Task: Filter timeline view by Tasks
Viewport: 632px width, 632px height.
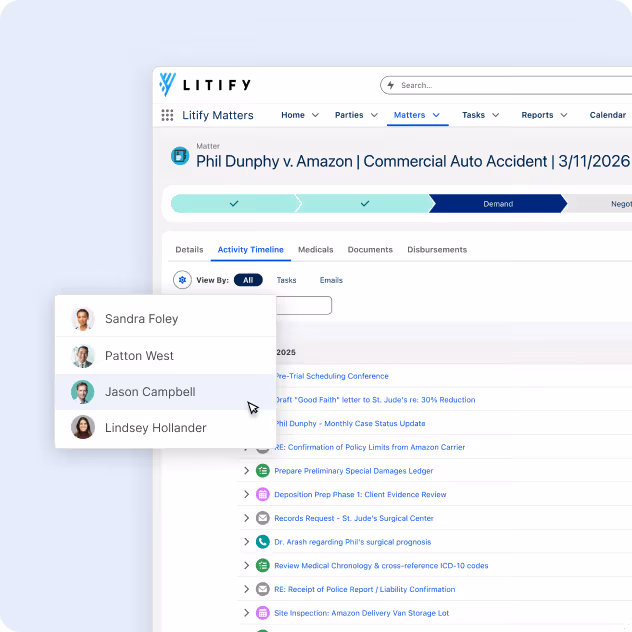Action: coord(287,280)
